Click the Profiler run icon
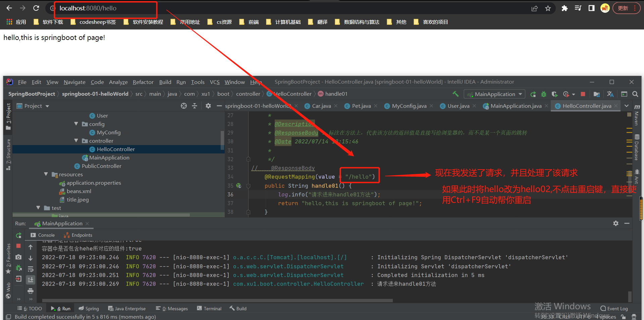 566,94
